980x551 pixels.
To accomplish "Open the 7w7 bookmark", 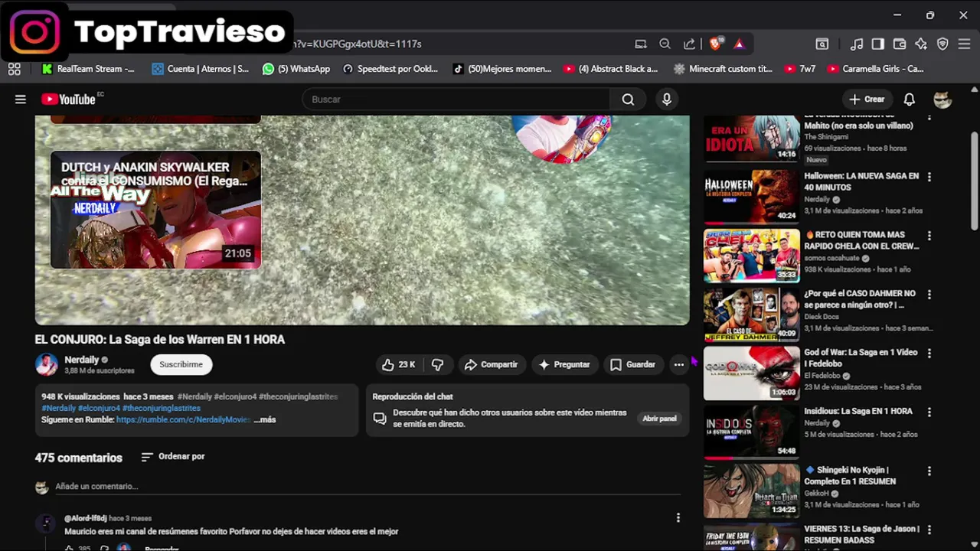I will (800, 69).
